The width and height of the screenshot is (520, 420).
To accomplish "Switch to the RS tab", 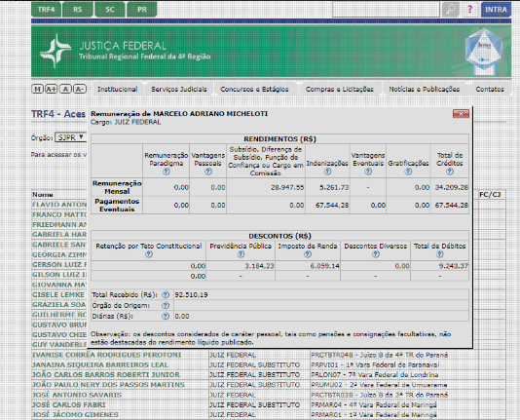I will coord(78,10).
